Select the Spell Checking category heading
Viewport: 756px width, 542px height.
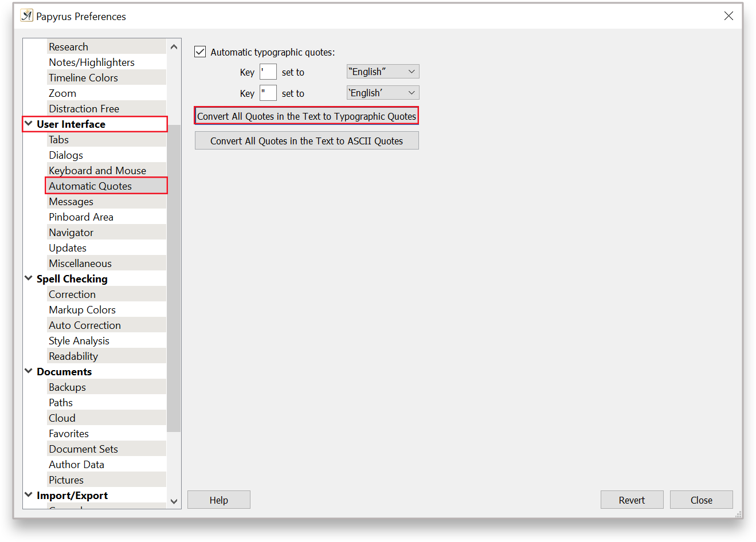coord(72,278)
